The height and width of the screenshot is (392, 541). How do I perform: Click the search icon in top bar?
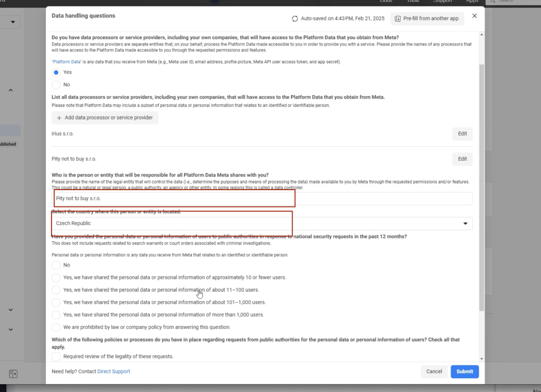click(x=493, y=1)
